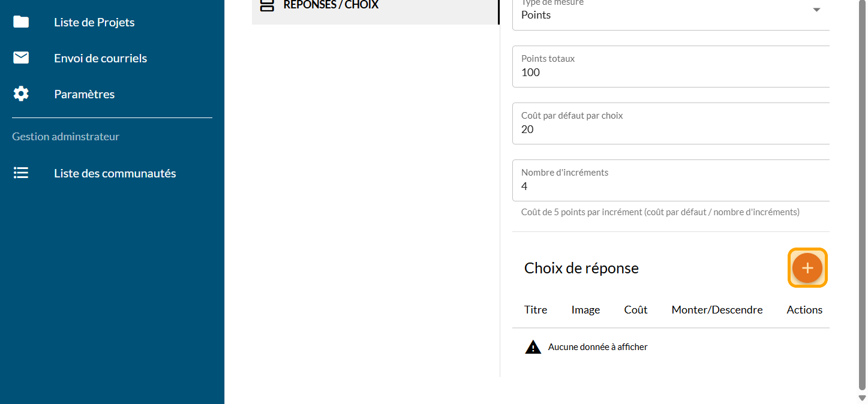Open the Paramètres menu label

pos(84,94)
